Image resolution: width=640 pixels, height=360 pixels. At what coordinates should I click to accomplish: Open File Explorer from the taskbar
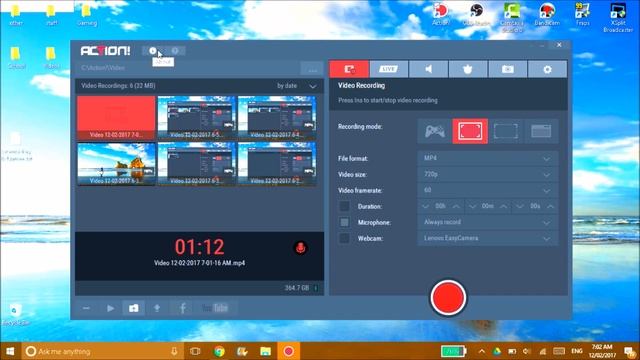265,351
